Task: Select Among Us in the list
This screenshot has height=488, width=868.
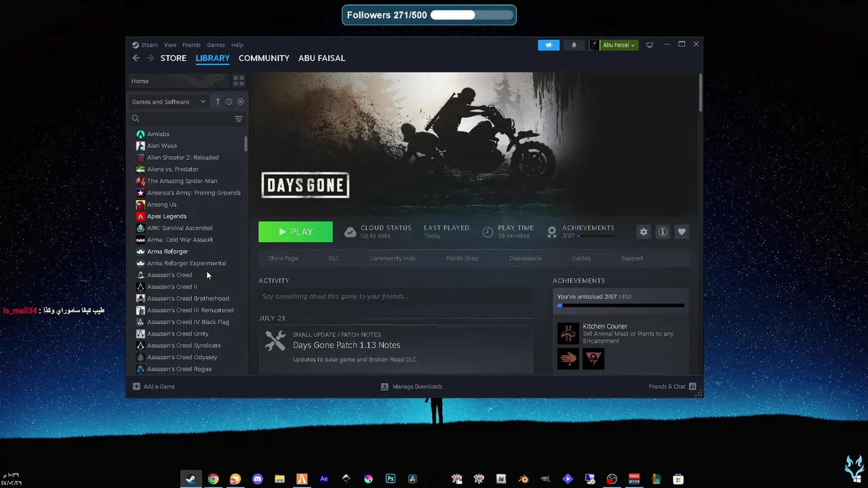Action: [x=161, y=205]
